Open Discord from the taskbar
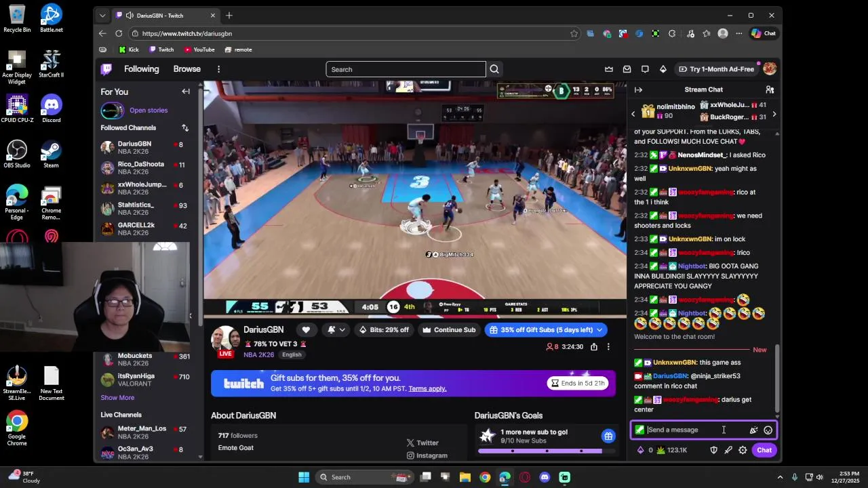This screenshot has width=868, height=488. click(545, 477)
